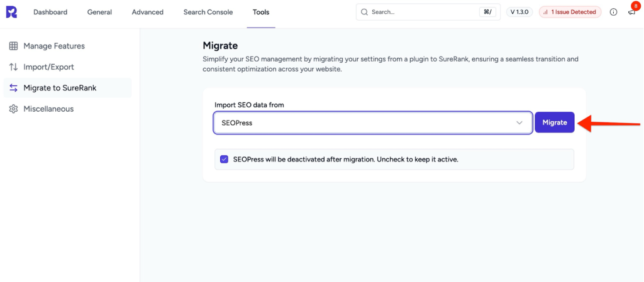Open Import/Export in sidebar
The height and width of the screenshot is (282, 644).
[x=67, y=67]
